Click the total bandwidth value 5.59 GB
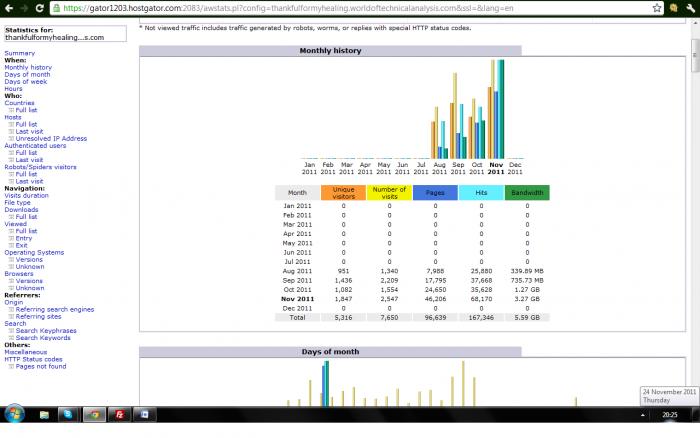The width and height of the screenshot is (700, 438). click(527, 318)
